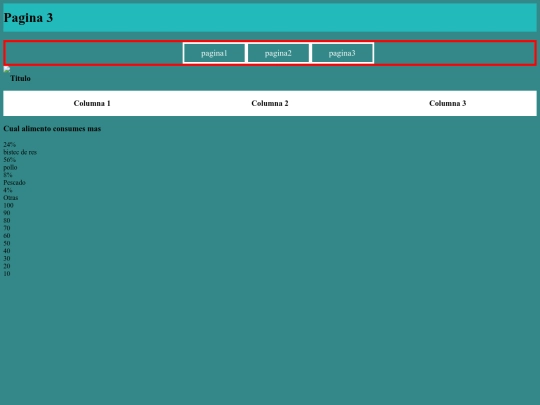The width and height of the screenshot is (540, 405).
Task: Click the 'Cual alimento consumes mas' heading
Action: (52, 128)
